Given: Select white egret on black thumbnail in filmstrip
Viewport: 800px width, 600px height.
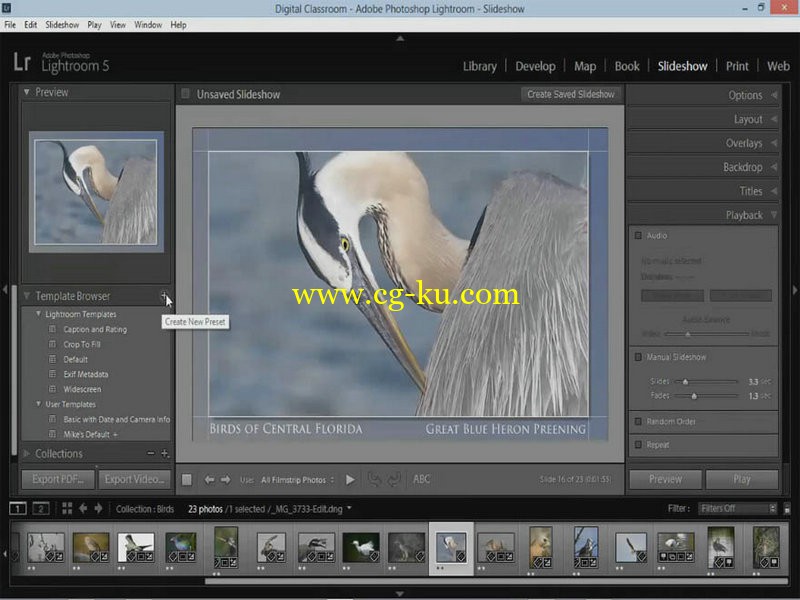Looking at the screenshot, I should point(361,547).
